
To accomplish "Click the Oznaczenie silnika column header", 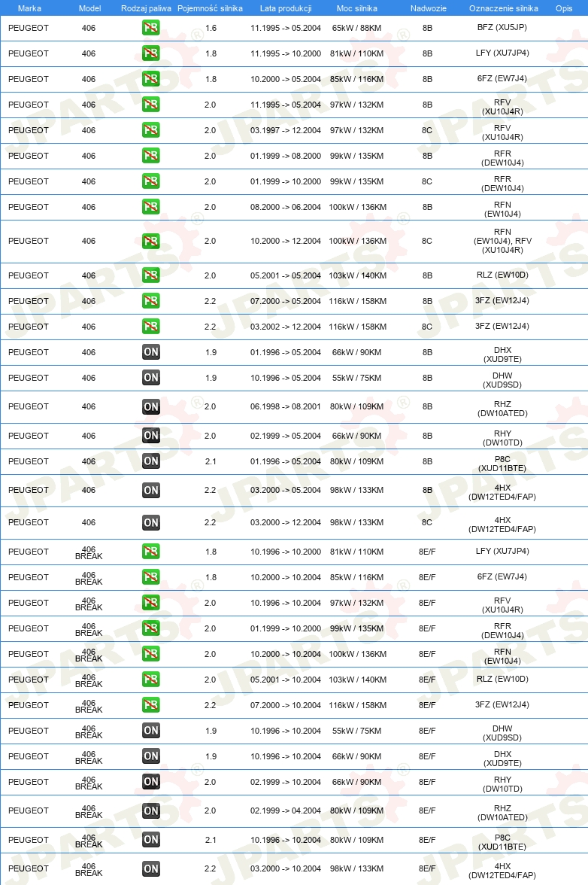I will pos(504,8).
